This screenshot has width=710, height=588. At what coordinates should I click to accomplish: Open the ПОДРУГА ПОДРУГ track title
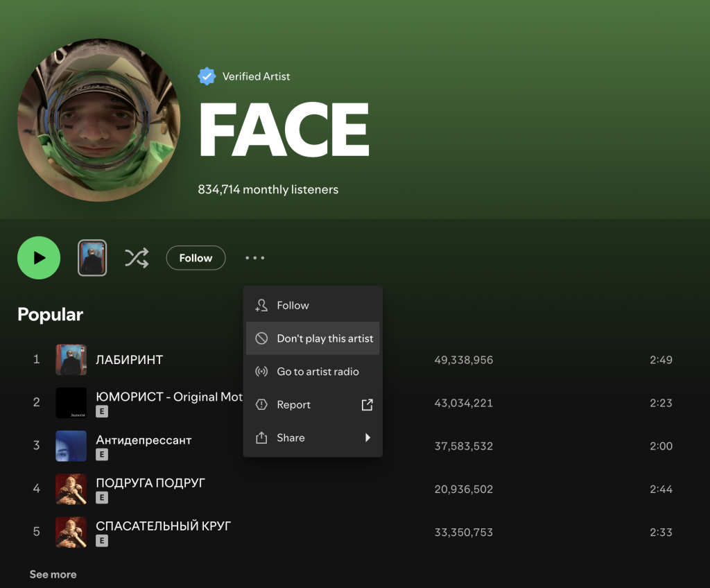(x=150, y=483)
